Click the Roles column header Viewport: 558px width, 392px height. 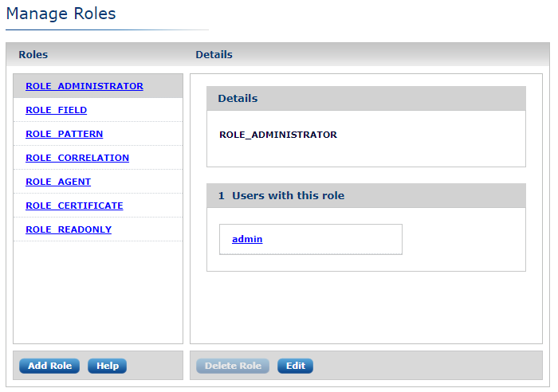click(x=33, y=55)
